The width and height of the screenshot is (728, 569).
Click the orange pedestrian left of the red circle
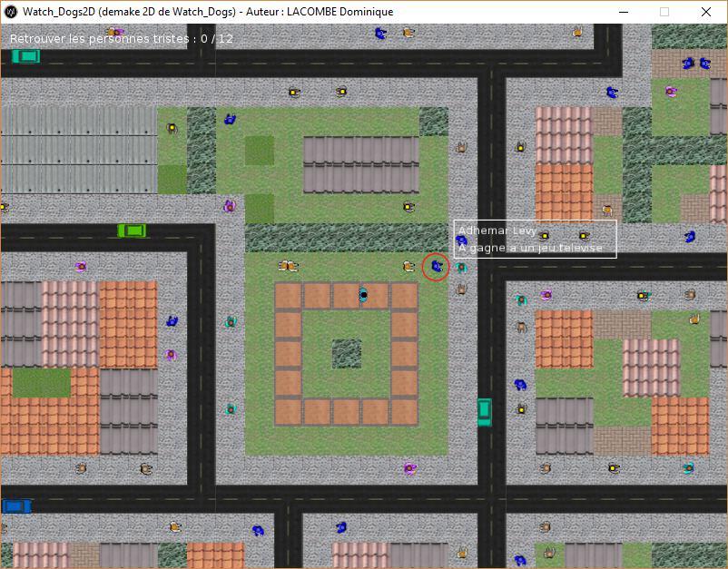[x=408, y=266]
